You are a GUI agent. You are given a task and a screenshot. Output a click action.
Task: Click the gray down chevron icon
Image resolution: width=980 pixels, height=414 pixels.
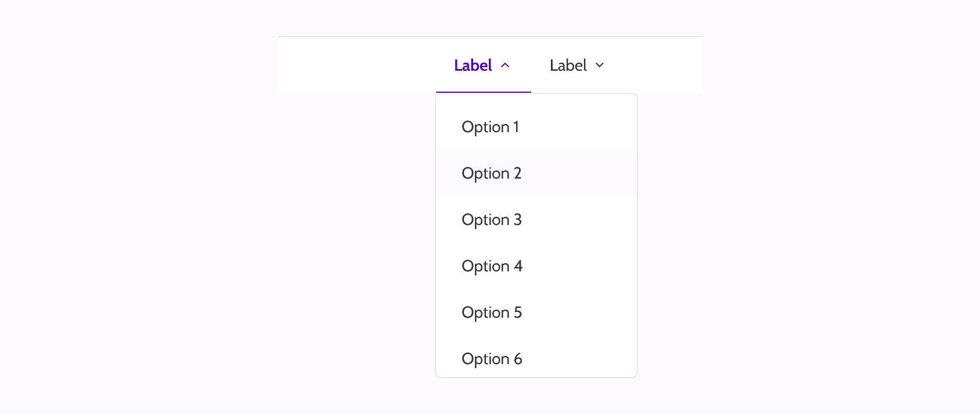600,66
